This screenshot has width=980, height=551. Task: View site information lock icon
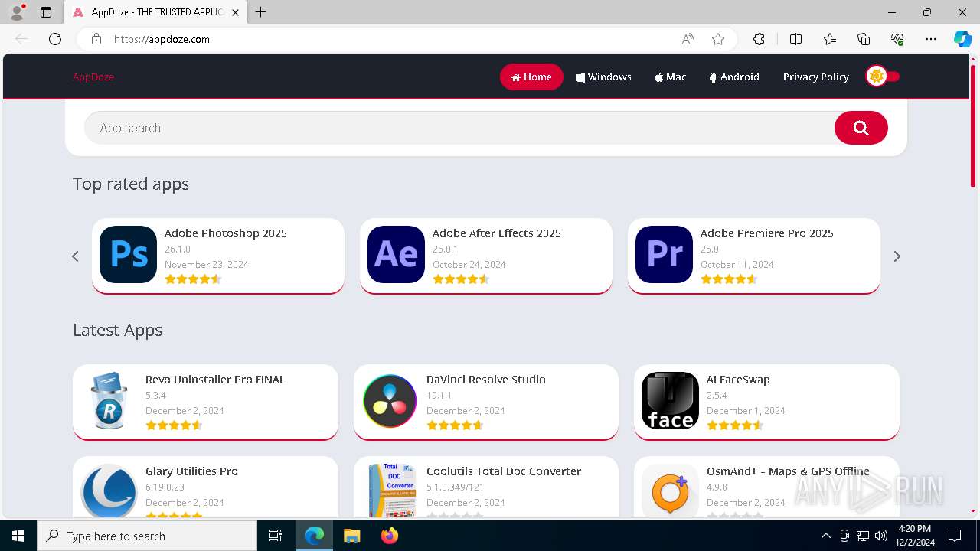click(96, 39)
